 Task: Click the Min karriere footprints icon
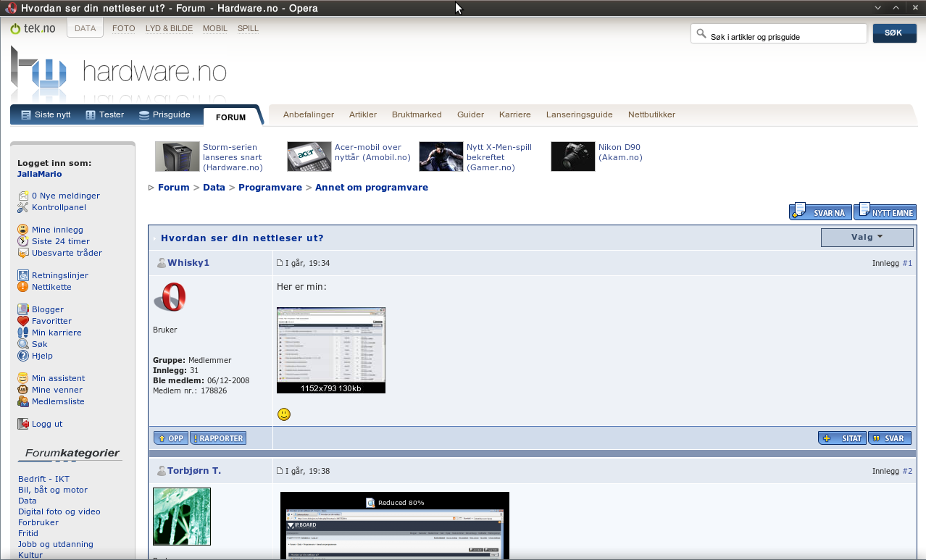23,333
